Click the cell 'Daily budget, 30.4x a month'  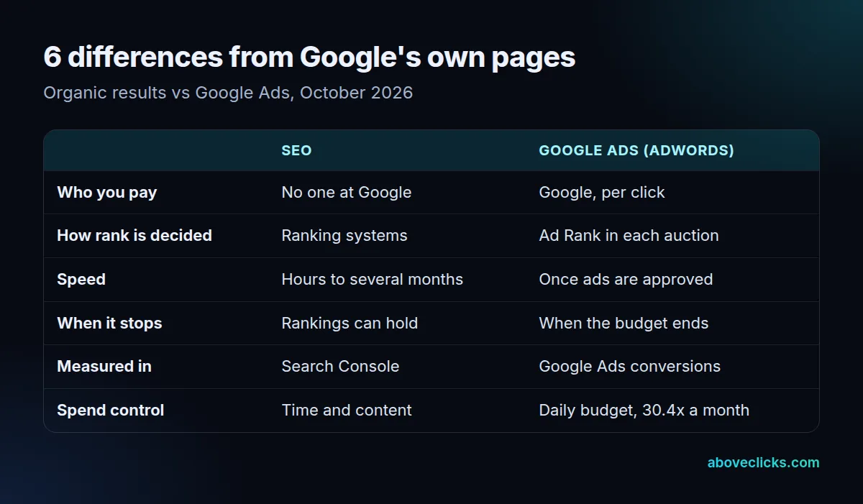[644, 411]
